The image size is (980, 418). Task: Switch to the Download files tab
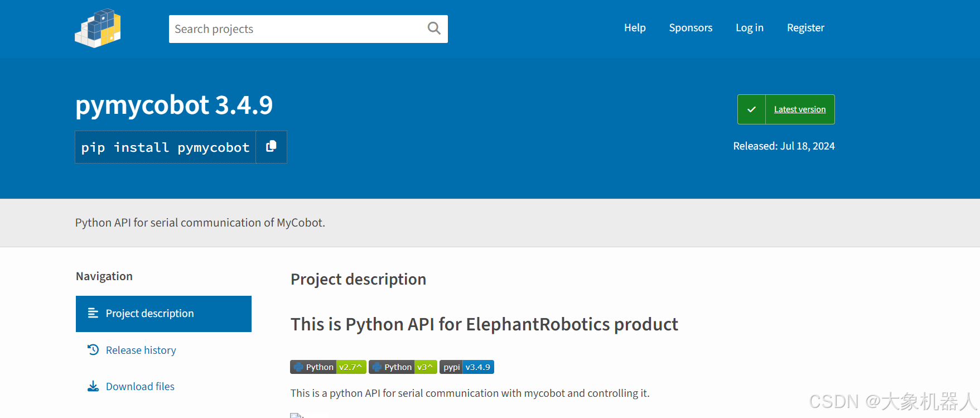click(x=140, y=387)
